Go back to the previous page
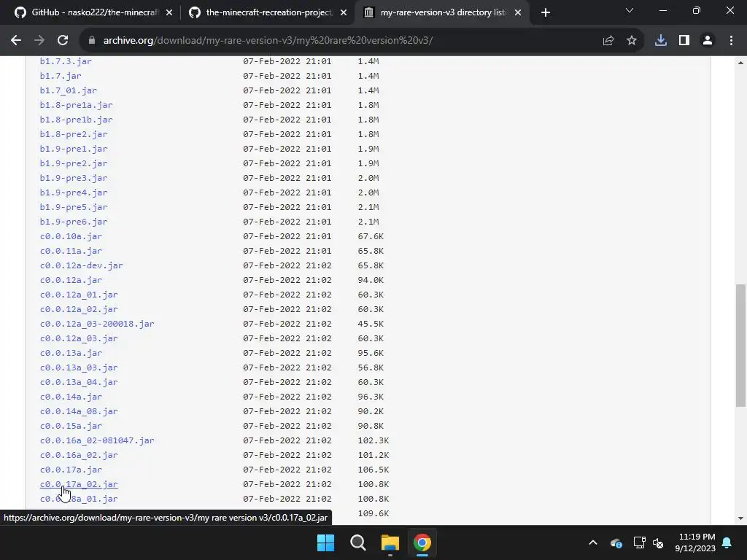This screenshot has width=747, height=560. click(16, 41)
